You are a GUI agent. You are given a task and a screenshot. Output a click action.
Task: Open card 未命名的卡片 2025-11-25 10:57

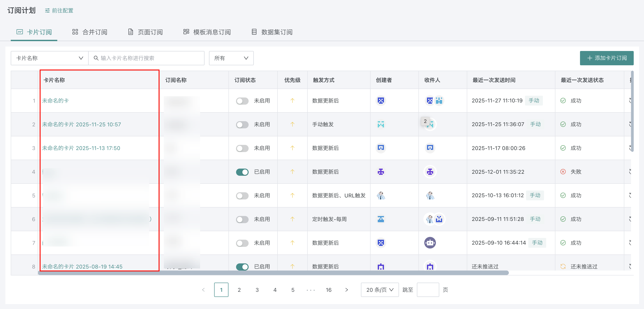pos(81,124)
